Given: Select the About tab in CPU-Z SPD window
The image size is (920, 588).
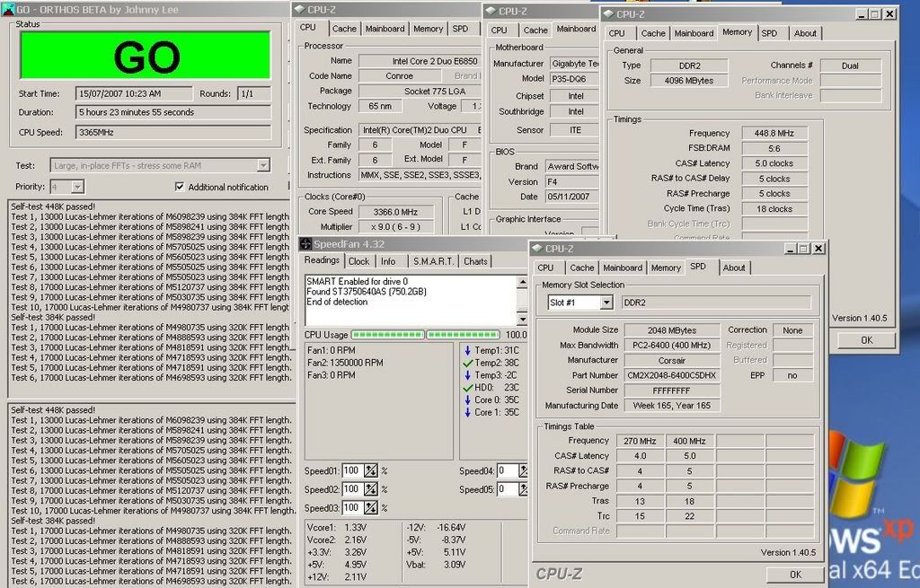Looking at the screenshot, I should (733, 268).
